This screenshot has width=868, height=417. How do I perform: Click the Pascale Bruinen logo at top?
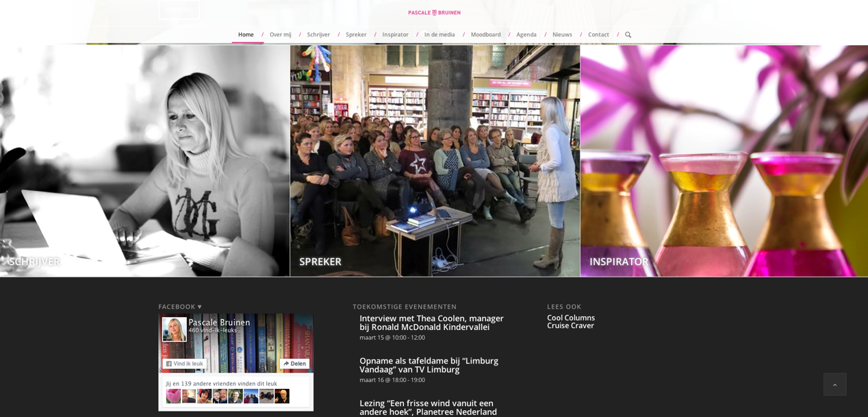pos(434,12)
